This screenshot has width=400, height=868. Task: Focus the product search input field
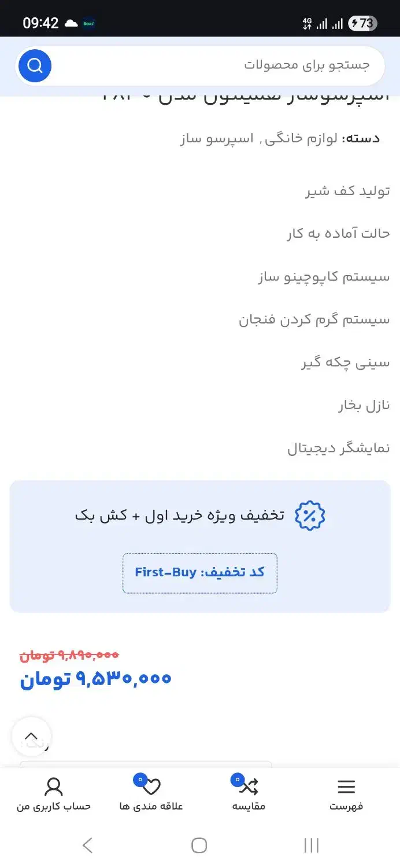(220, 65)
